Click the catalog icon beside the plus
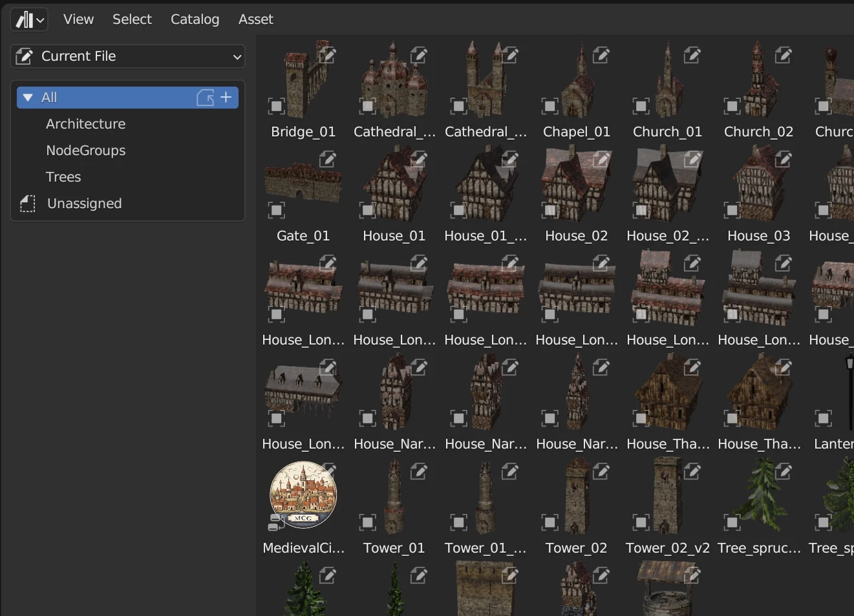The height and width of the screenshot is (616, 854). tap(206, 98)
